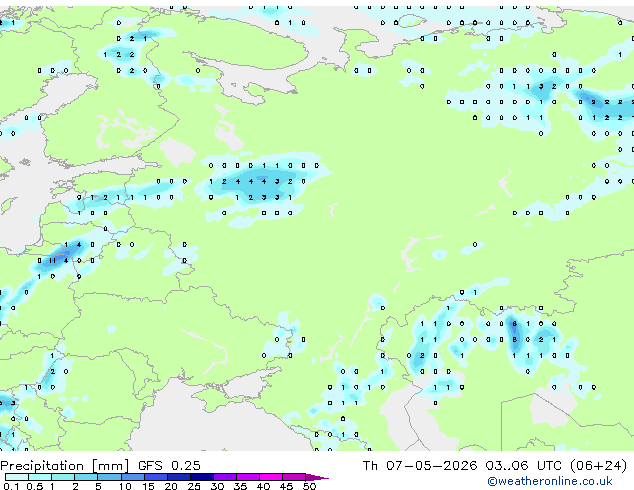
Task: Click the '15' legend scale label
Action: pyautogui.click(x=148, y=486)
